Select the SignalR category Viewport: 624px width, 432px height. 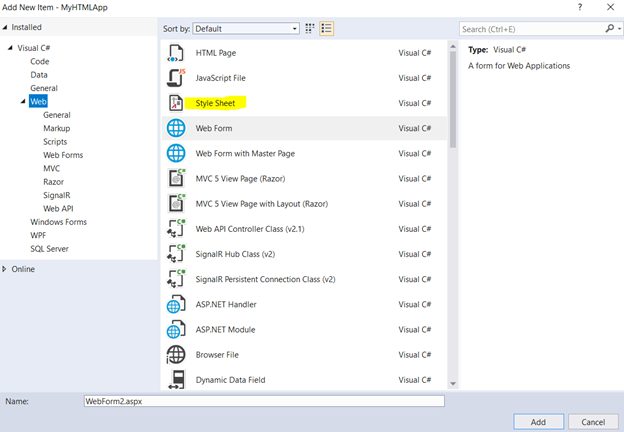57,195
